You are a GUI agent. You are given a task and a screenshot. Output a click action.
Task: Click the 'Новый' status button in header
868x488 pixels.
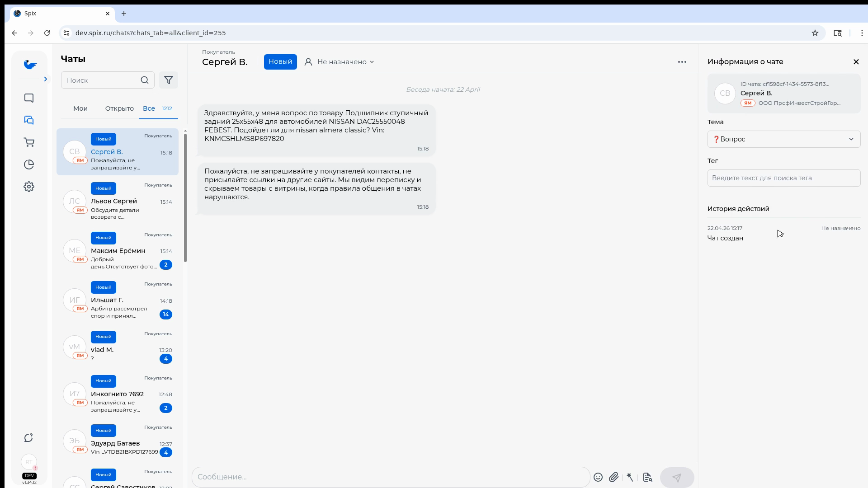[280, 62]
